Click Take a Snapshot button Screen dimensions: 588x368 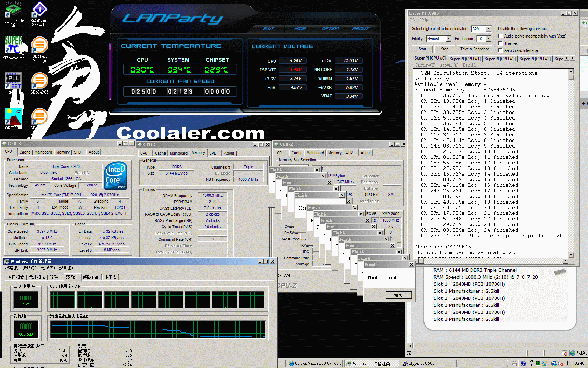tap(474, 49)
